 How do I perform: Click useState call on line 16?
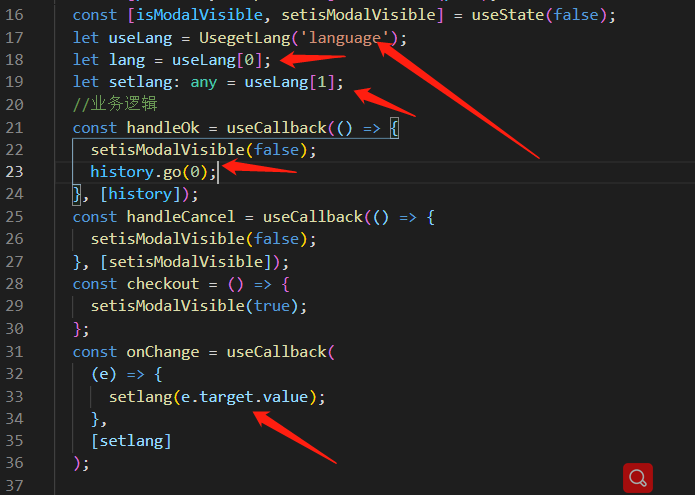click(508, 15)
